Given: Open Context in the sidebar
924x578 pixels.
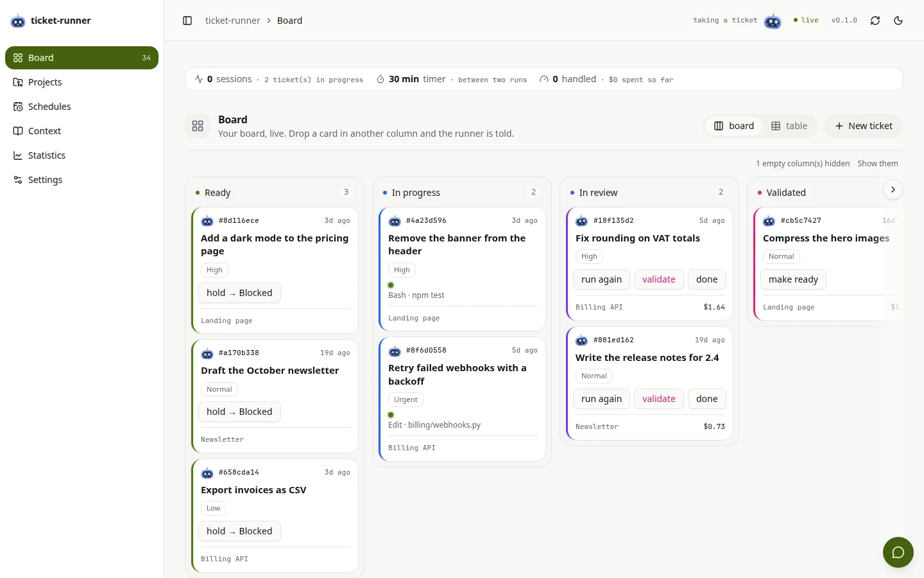Looking at the screenshot, I should coord(81,131).
